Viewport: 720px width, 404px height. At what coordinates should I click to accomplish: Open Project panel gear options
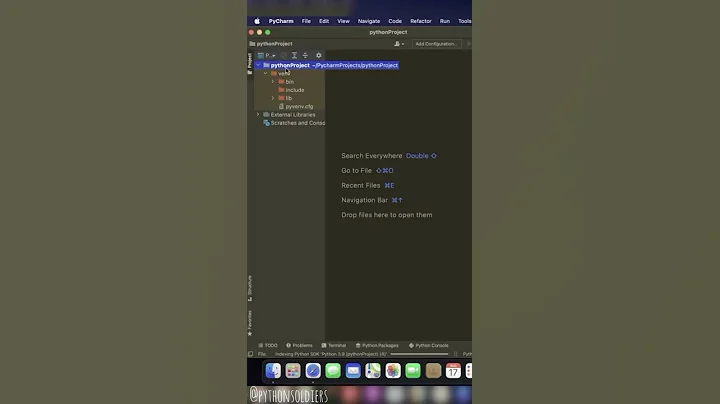pyautogui.click(x=319, y=56)
